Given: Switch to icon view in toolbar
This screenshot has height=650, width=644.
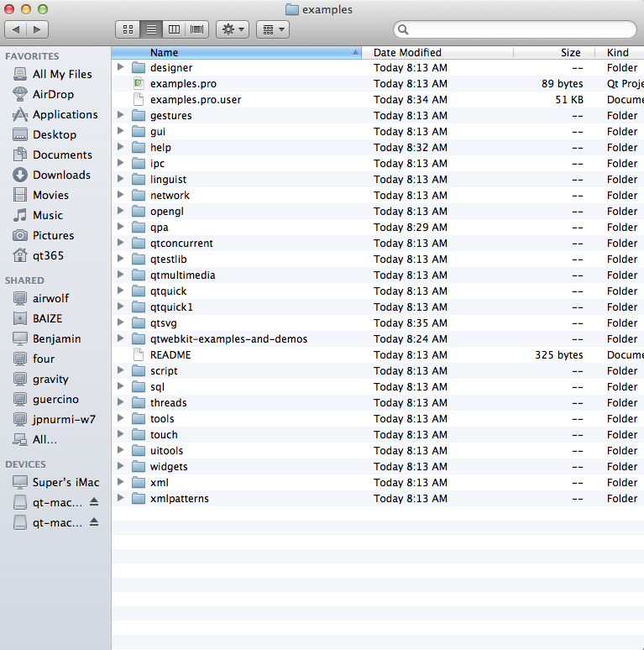Looking at the screenshot, I should click(x=128, y=29).
